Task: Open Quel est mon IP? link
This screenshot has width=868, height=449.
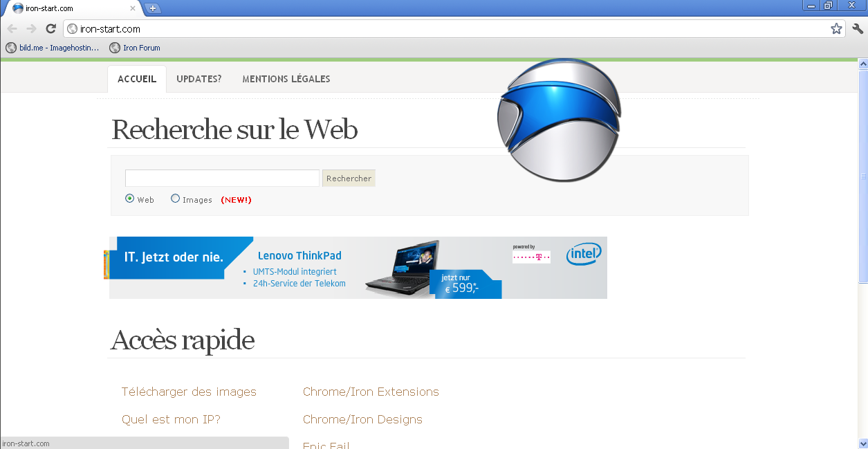Action: point(171,419)
